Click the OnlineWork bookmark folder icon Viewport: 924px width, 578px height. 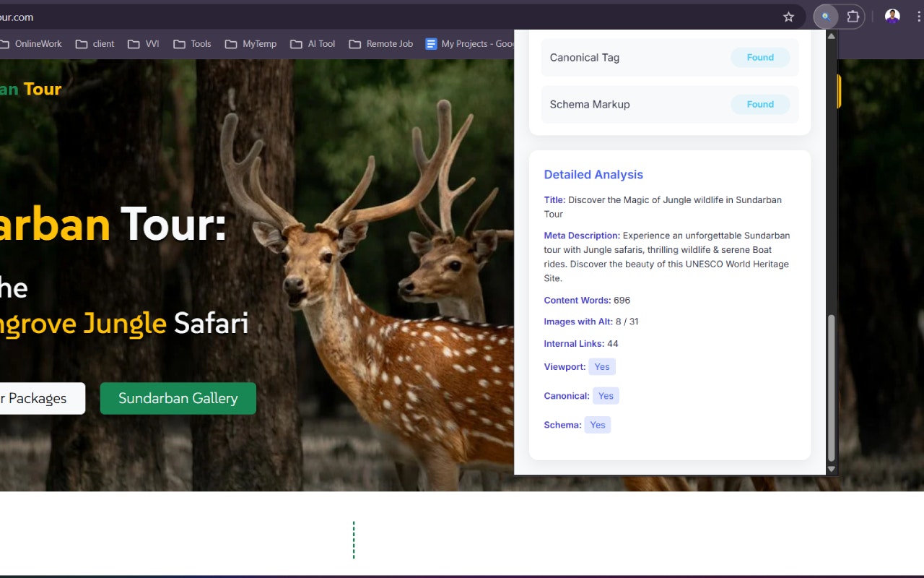point(5,43)
